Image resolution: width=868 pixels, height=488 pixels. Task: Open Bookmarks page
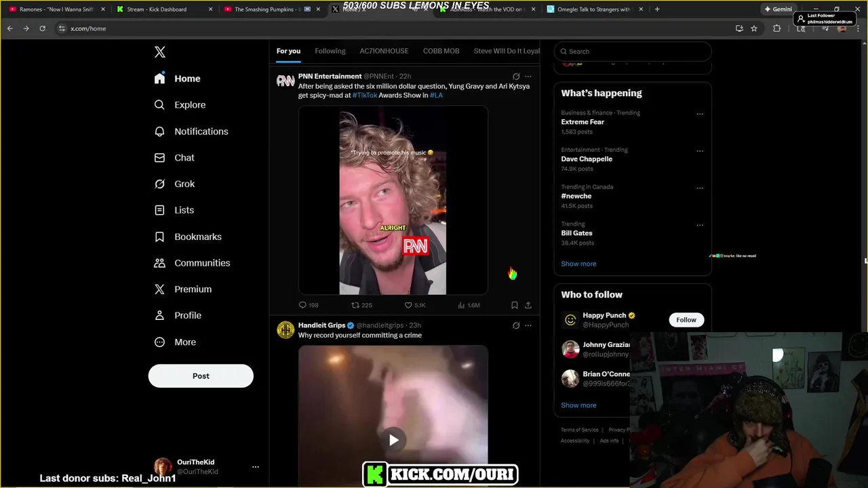click(188, 237)
